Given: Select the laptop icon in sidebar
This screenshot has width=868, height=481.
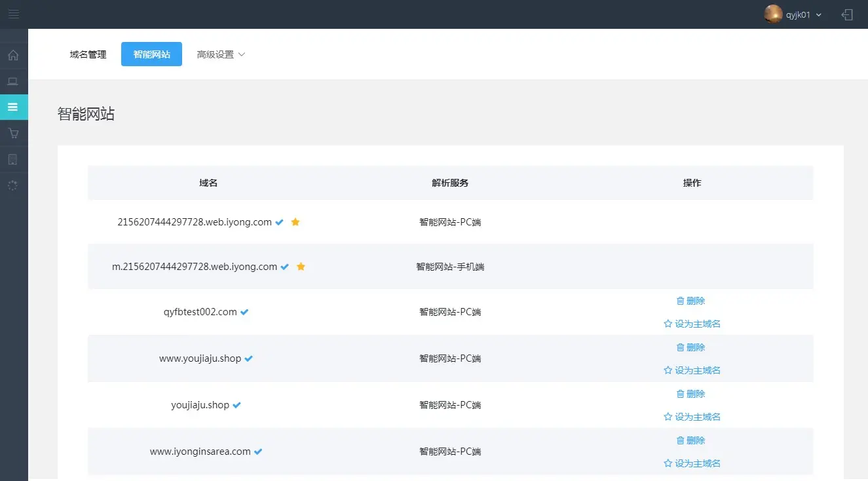Looking at the screenshot, I should [13, 81].
